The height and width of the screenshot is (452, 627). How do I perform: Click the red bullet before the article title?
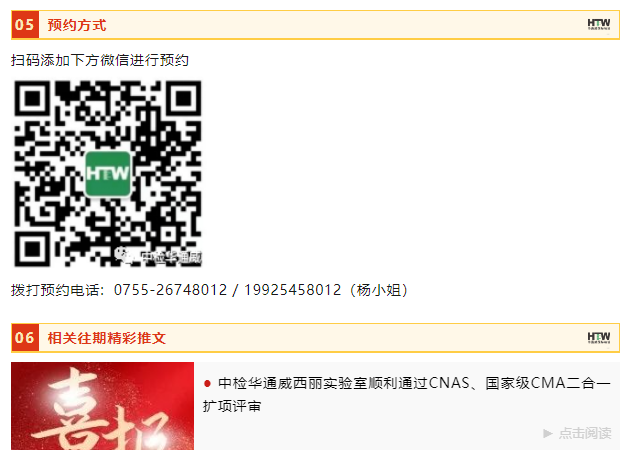pos(207,384)
